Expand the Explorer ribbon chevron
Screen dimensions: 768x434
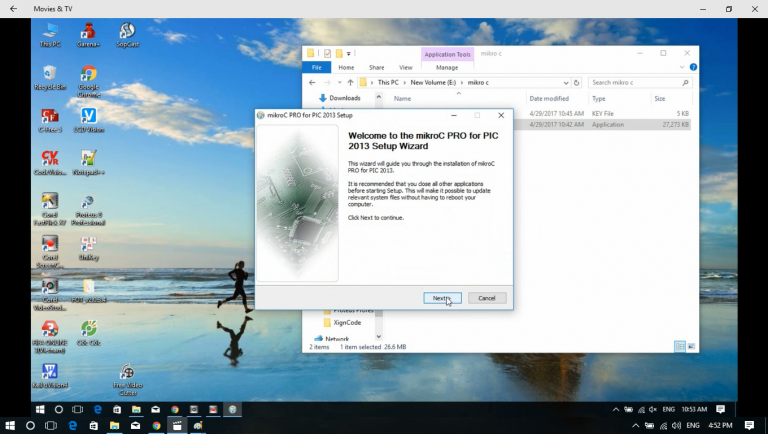click(682, 67)
